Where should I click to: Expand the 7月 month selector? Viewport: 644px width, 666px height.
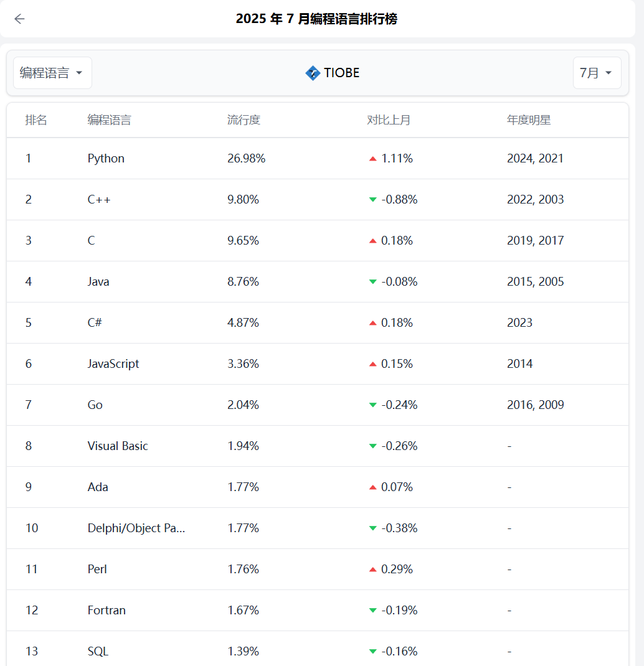click(597, 73)
